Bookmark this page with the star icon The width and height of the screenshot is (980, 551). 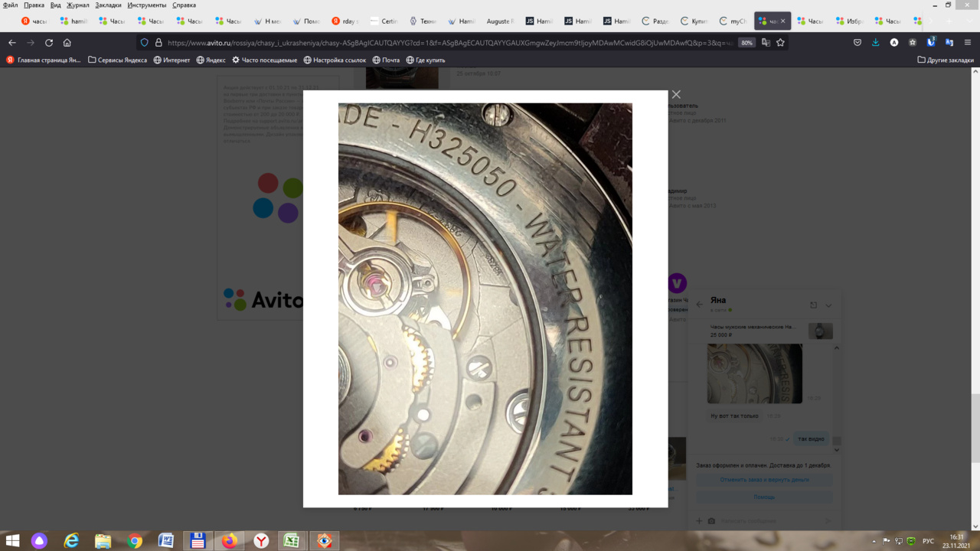pyautogui.click(x=780, y=43)
